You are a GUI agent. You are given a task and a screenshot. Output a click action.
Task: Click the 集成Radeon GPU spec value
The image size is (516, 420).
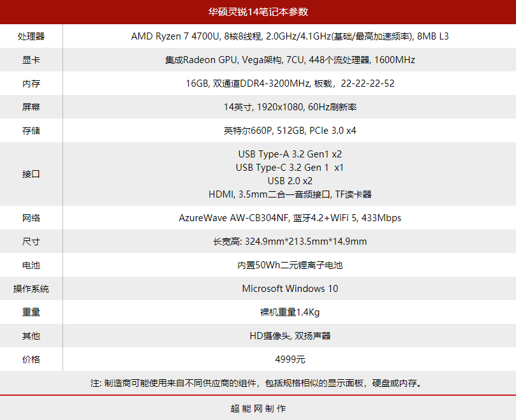(290, 60)
